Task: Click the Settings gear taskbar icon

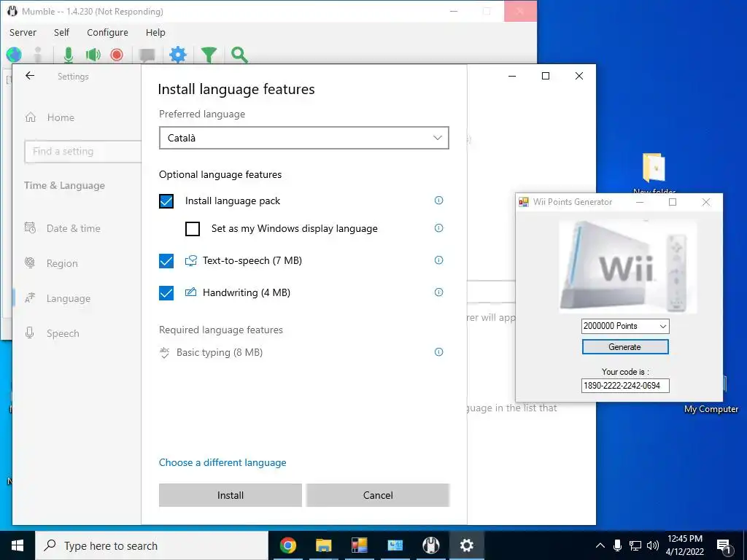Action: click(466, 545)
